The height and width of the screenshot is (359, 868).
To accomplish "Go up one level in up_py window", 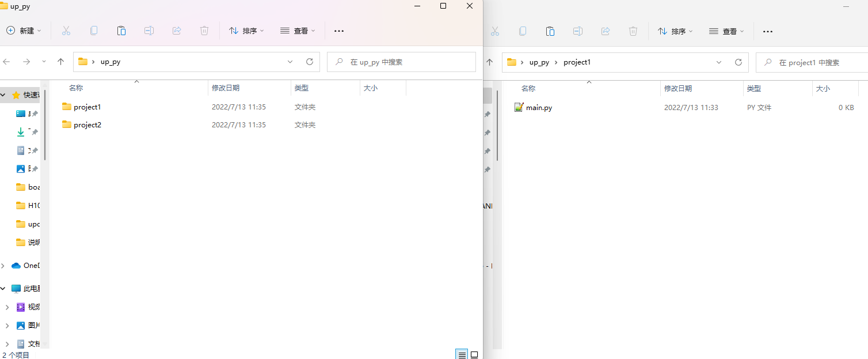I will pyautogui.click(x=61, y=62).
